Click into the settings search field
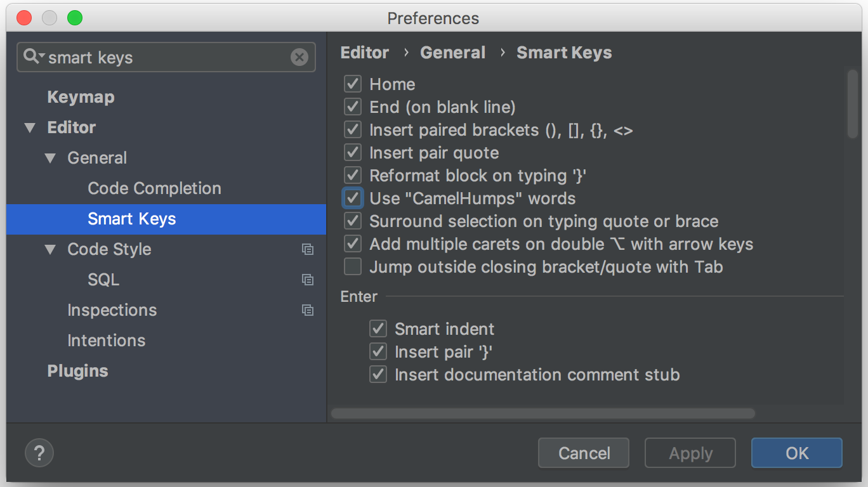 pos(166,57)
